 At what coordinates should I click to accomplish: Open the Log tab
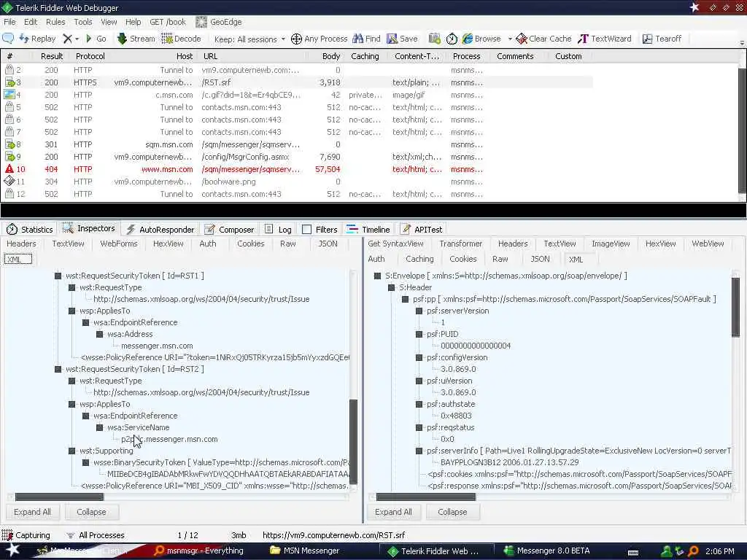click(x=278, y=230)
